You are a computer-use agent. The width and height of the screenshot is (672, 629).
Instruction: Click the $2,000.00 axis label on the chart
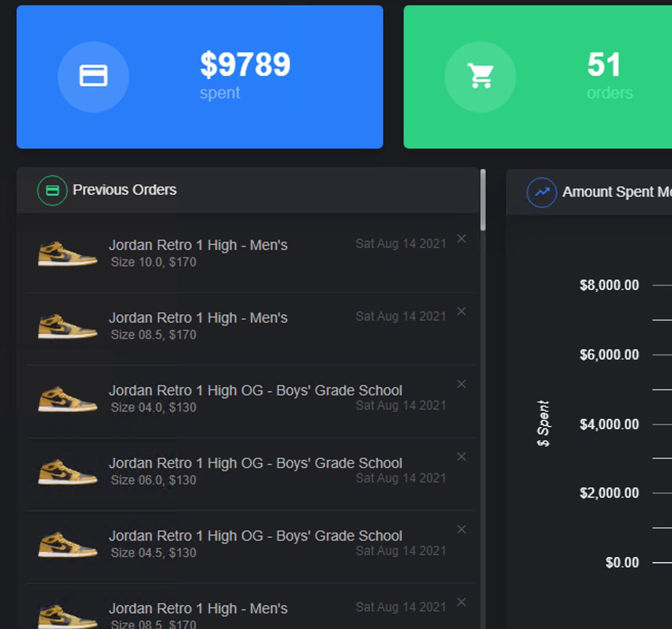pos(609,493)
